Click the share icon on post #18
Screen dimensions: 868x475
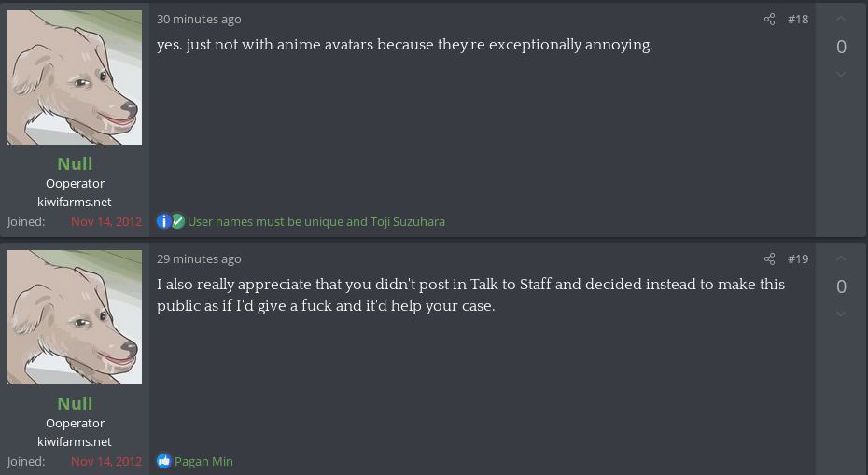coord(769,20)
